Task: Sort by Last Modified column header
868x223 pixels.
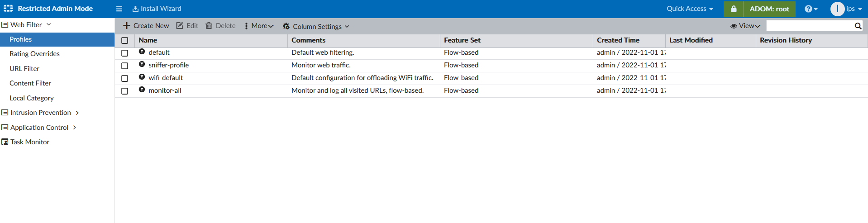Action: coord(691,40)
